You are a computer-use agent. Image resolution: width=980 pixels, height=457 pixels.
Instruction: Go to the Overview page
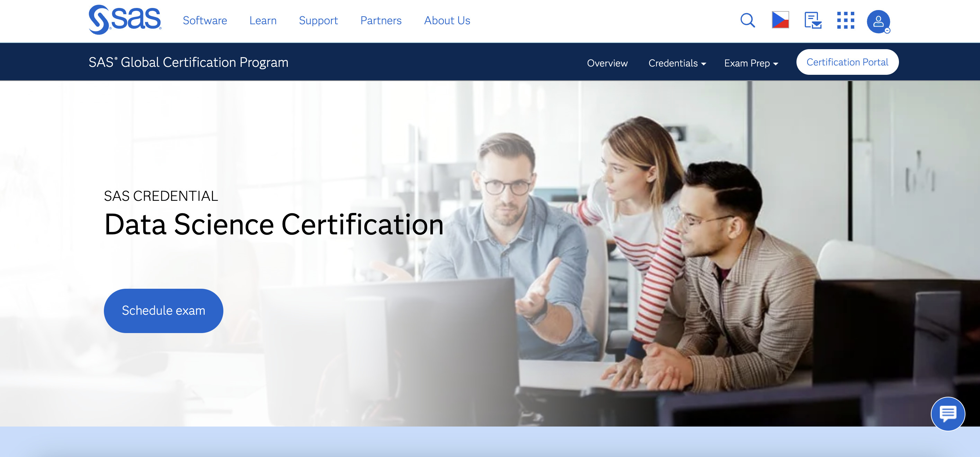click(x=607, y=63)
